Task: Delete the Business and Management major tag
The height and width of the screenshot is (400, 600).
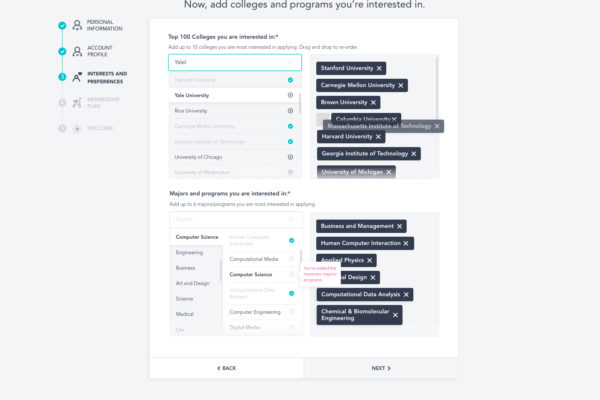Action: pos(399,226)
